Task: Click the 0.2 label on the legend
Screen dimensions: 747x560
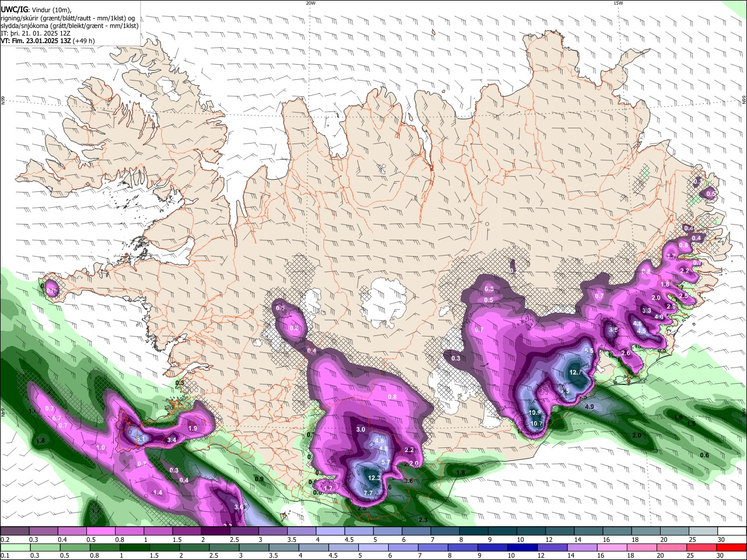Action: (x=5, y=540)
